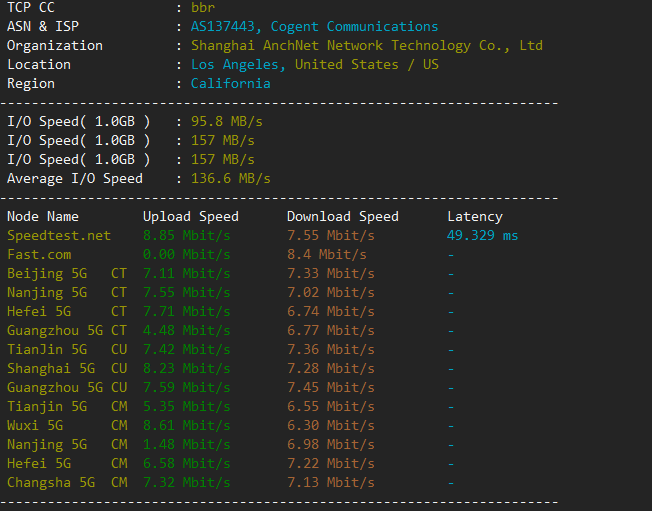Select Wuxi 5G upload speed 8.61 Mbit/s
The height and width of the screenshot is (511, 652).
click(186, 426)
